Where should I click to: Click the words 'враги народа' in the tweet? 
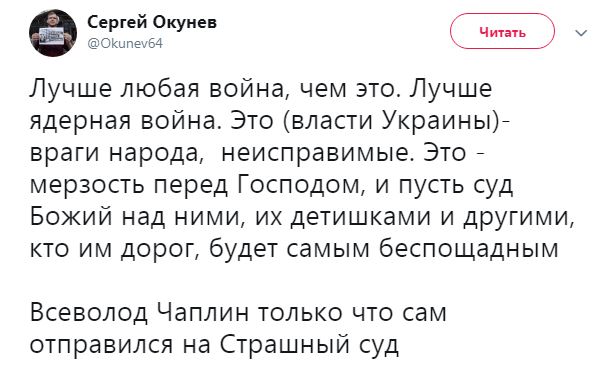[x=115, y=154]
